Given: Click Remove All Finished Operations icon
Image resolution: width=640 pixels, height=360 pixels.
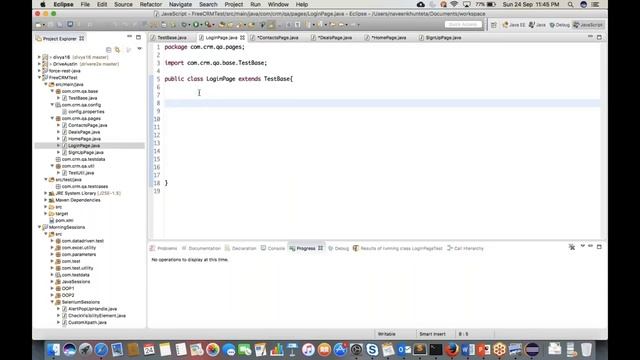Looking at the screenshot, I should (x=572, y=247).
